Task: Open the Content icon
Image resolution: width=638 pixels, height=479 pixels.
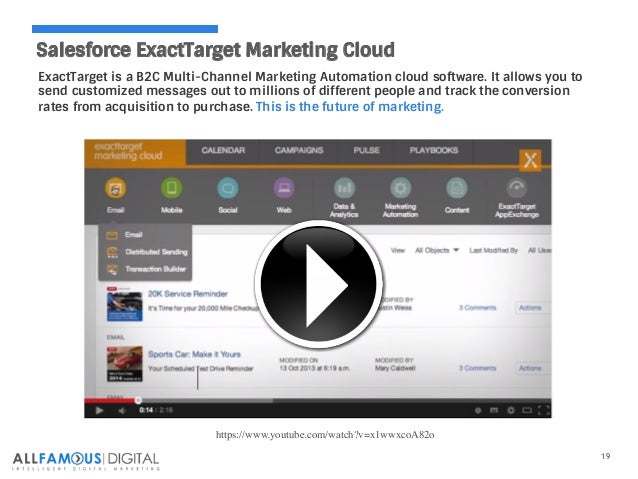Action: coord(457,188)
